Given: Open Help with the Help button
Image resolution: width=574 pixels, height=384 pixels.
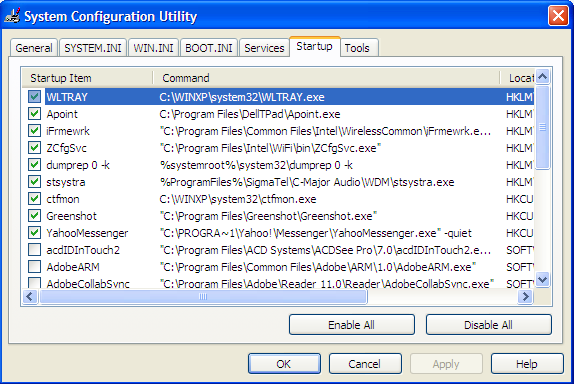Looking at the screenshot, I should [527, 364].
